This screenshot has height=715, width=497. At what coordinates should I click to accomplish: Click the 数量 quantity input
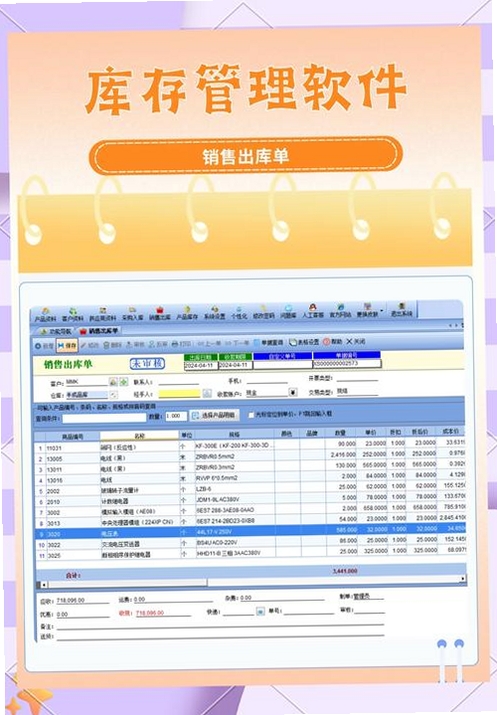[x=176, y=416]
